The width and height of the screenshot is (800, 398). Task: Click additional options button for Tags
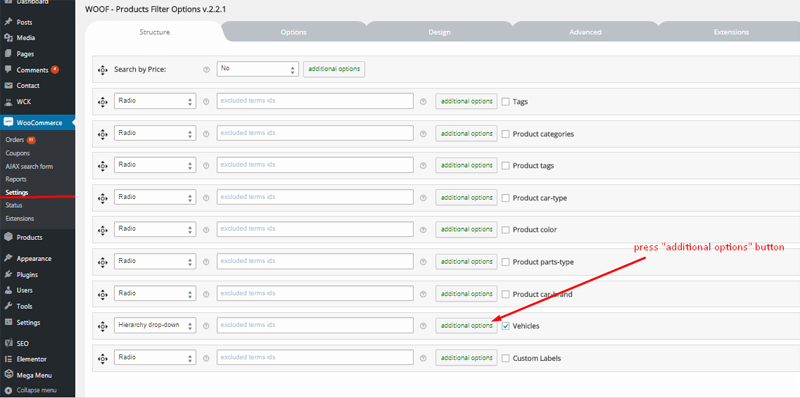coord(466,102)
